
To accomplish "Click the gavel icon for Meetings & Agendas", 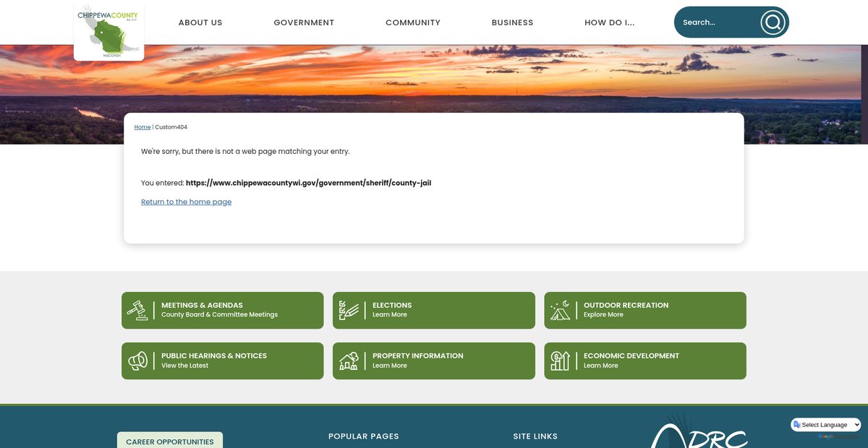I will tap(137, 311).
